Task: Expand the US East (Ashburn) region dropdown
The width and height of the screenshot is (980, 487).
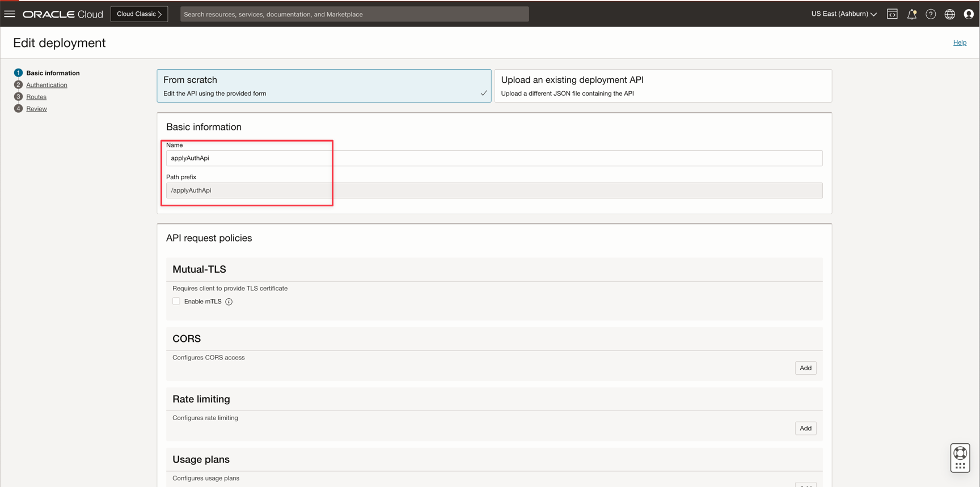Action: [843, 14]
